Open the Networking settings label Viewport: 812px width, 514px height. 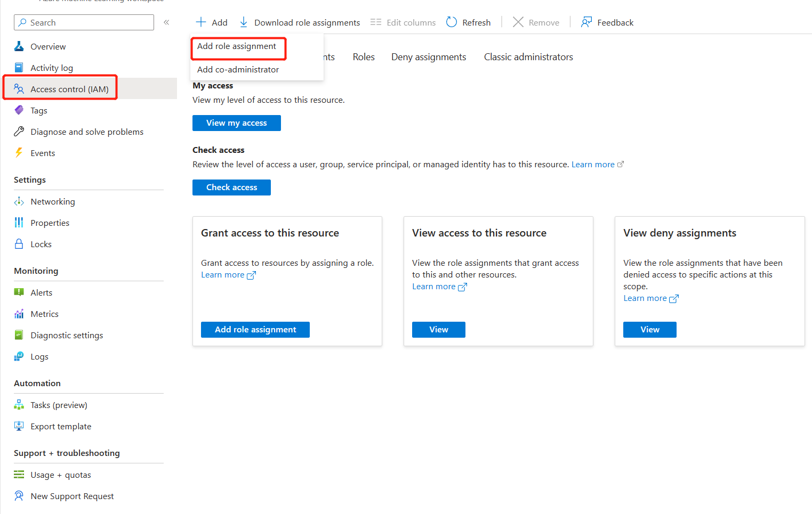tap(53, 201)
